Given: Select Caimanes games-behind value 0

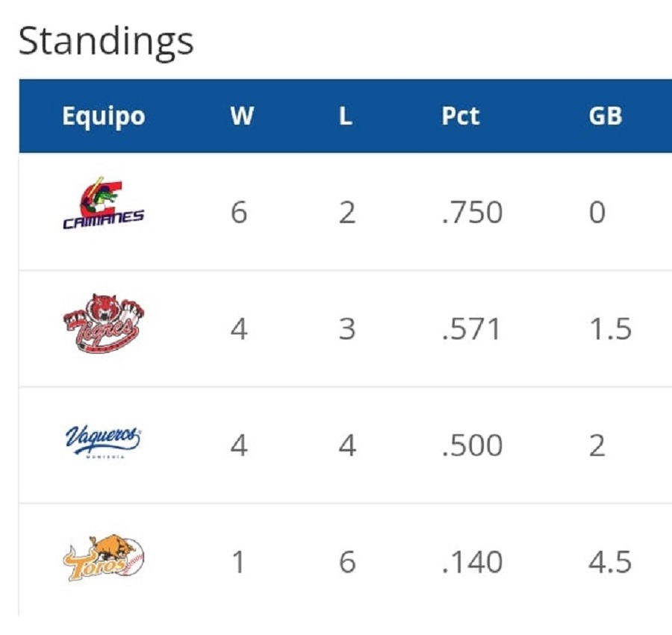Looking at the screenshot, I should coord(597,213).
